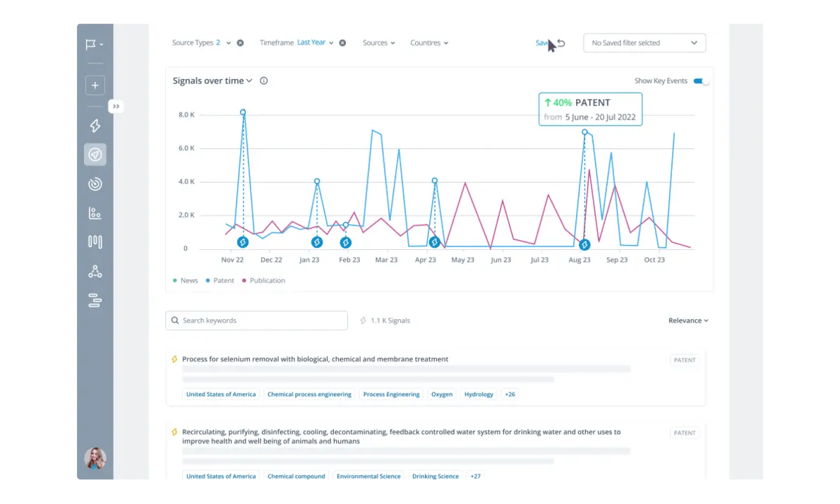Click the plus icon in the sidebar
Image resolution: width=840 pixels, height=504 pixels.
95,85
